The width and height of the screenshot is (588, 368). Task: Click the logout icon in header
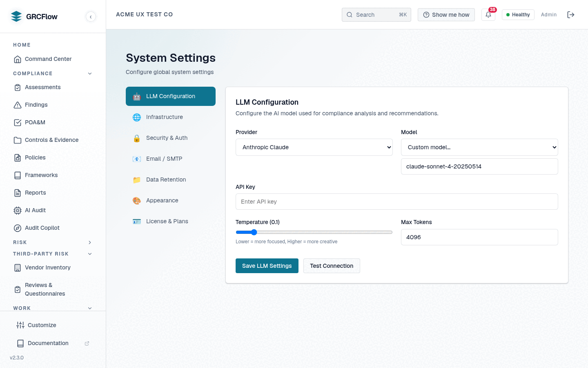pyautogui.click(x=571, y=15)
